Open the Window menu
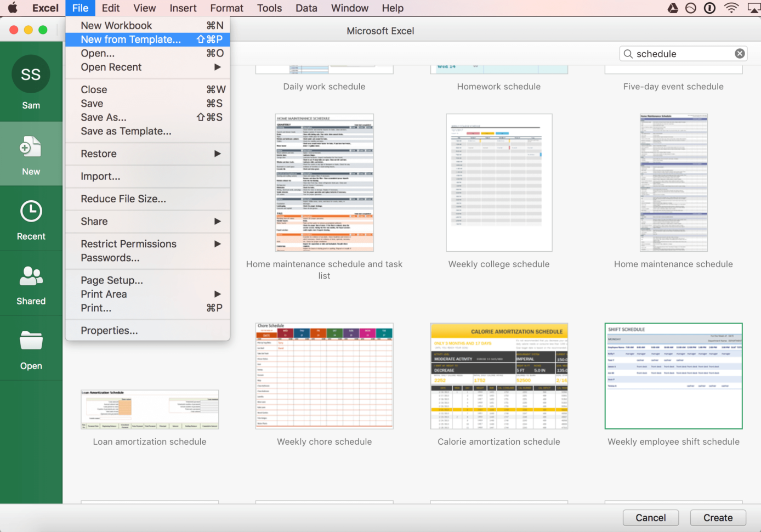Screen dimensions: 761x532 tap(349, 8)
